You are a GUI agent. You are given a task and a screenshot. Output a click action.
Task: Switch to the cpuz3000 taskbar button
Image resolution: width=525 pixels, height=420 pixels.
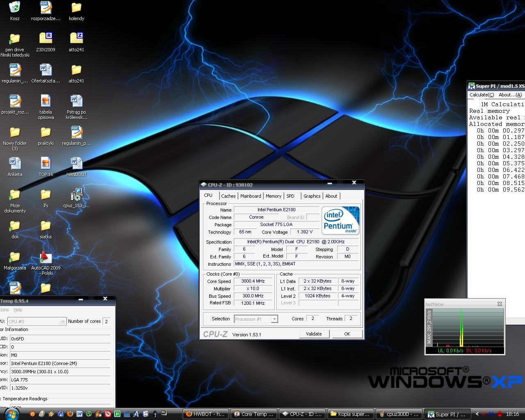click(399, 414)
